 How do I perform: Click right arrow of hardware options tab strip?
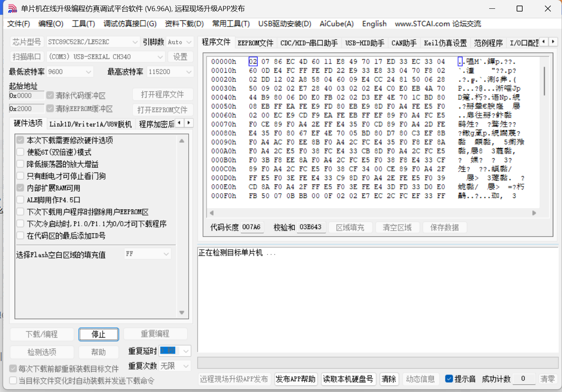coord(189,123)
